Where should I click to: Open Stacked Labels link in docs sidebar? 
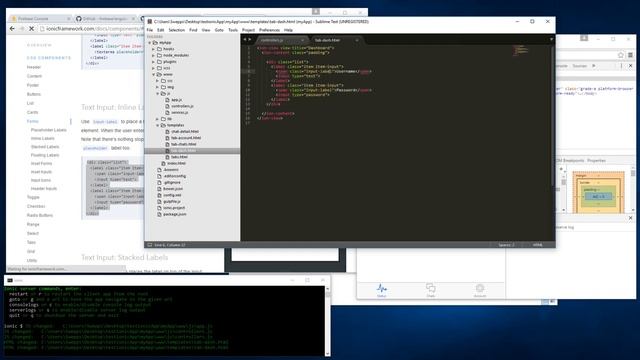(45, 147)
